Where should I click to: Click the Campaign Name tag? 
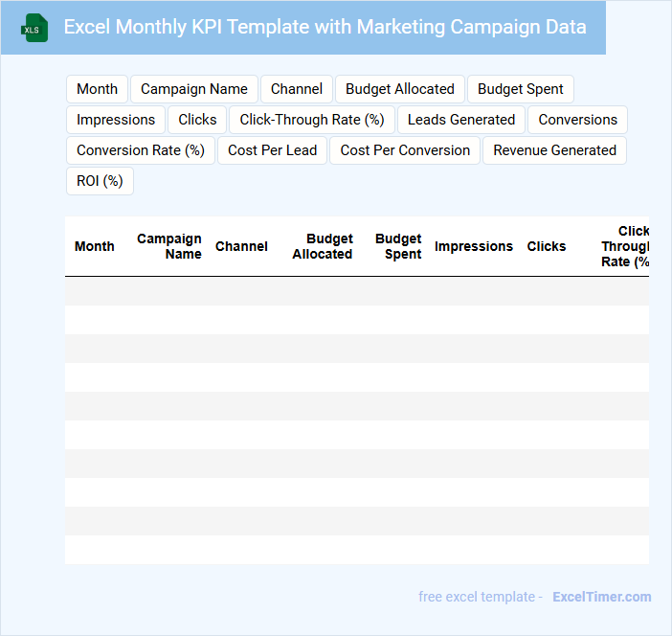pos(194,89)
